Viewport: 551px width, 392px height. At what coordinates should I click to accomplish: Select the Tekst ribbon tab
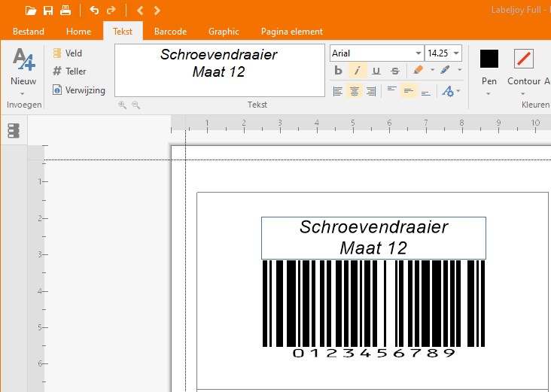coord(123,32)
